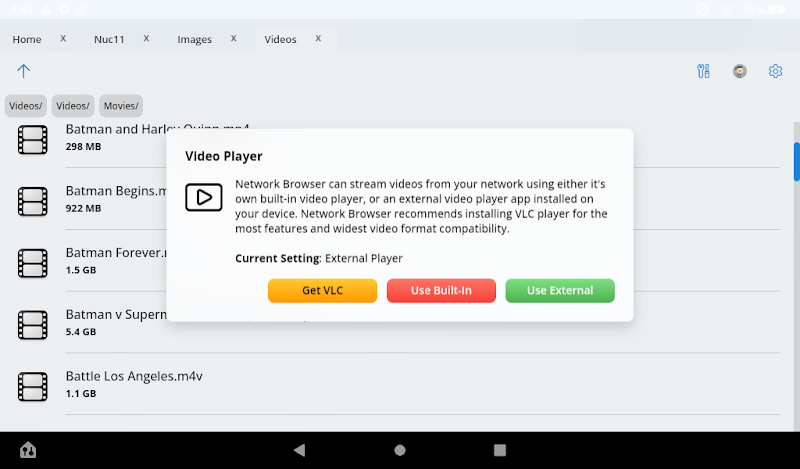
Task: Open Batman Begins file entry
Action: tap(116, 191)
